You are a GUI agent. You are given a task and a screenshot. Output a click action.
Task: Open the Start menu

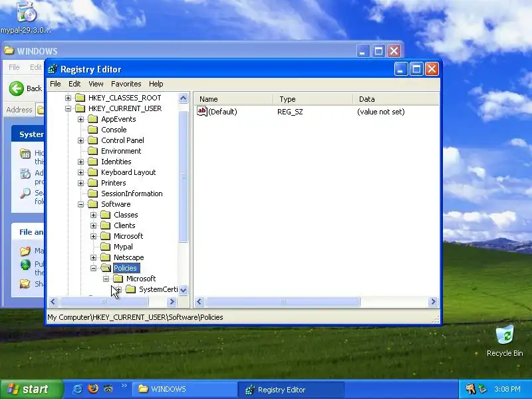[31, 389]
